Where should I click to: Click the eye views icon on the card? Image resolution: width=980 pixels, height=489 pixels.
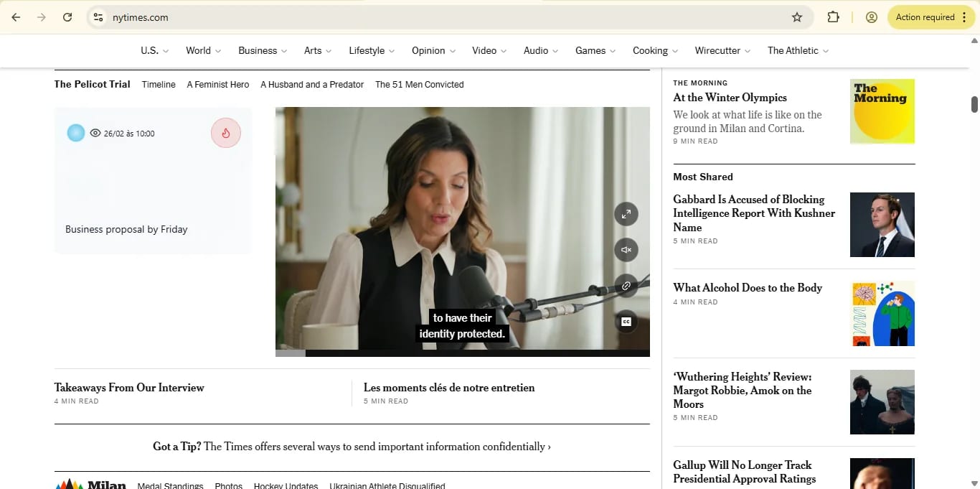coord(95,133)
